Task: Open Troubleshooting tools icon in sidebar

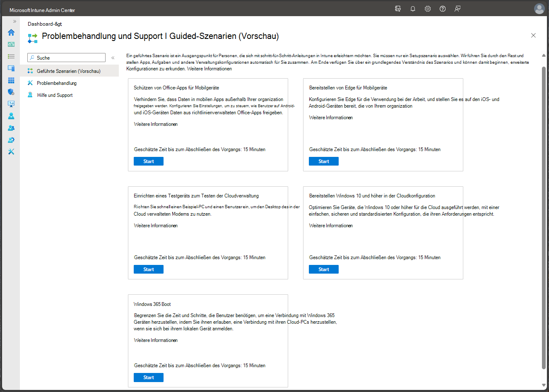Action: [11, 152]
